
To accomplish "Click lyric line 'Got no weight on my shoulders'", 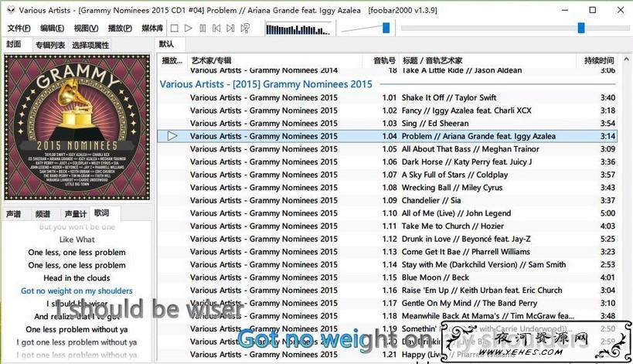I will point(77,291).
